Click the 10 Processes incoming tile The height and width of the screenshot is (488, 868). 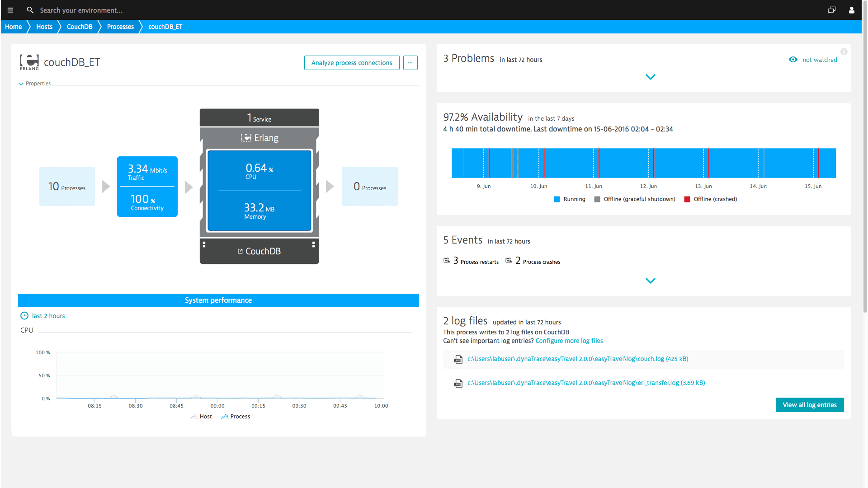67,187
